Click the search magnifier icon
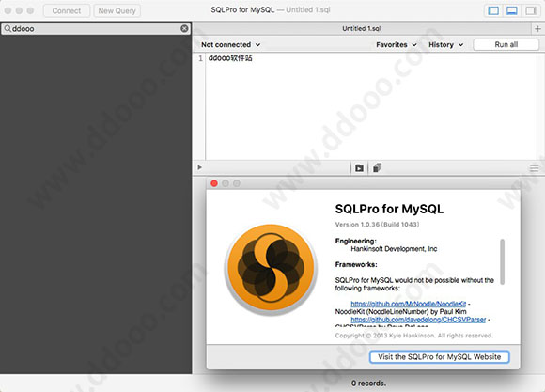 click(8, 28)
